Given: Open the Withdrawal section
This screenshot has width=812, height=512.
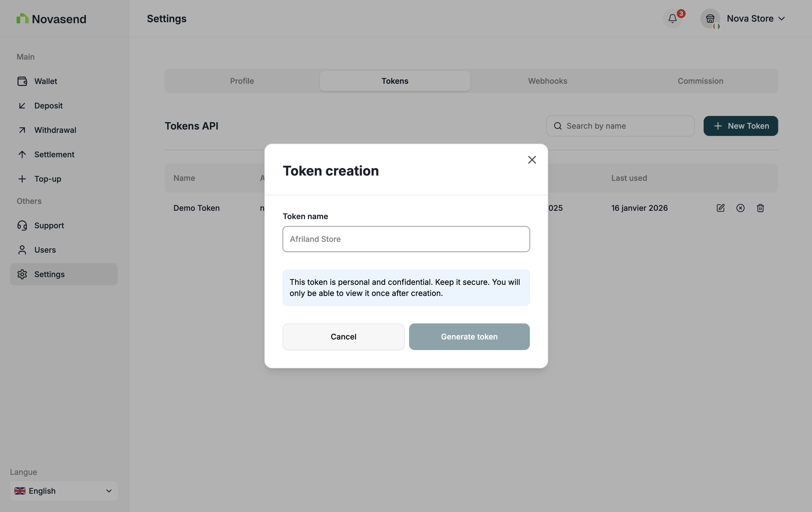Looking at the screenshot, I should (x=55, y=130).
